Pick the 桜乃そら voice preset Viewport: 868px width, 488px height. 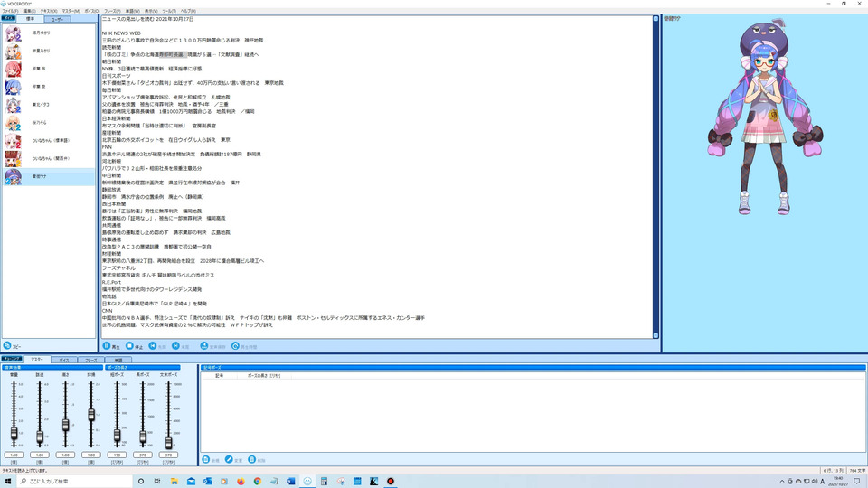click(x=49, y=123)
